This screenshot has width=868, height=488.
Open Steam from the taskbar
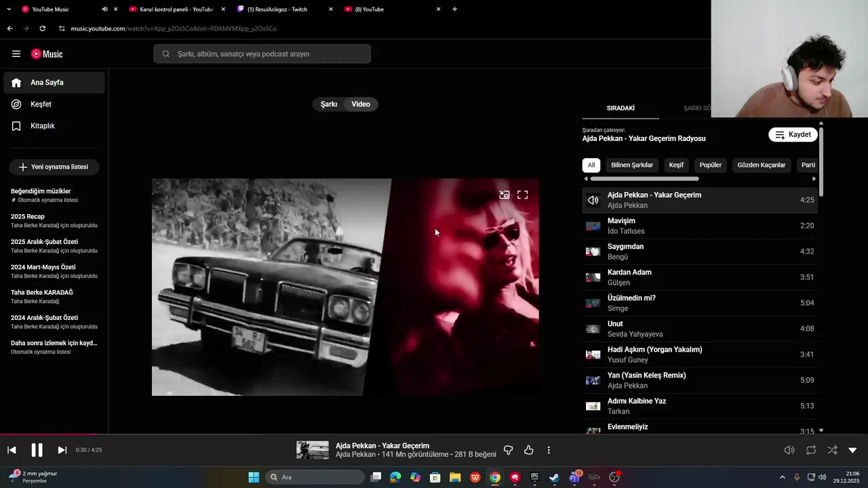tap(554, 477)
